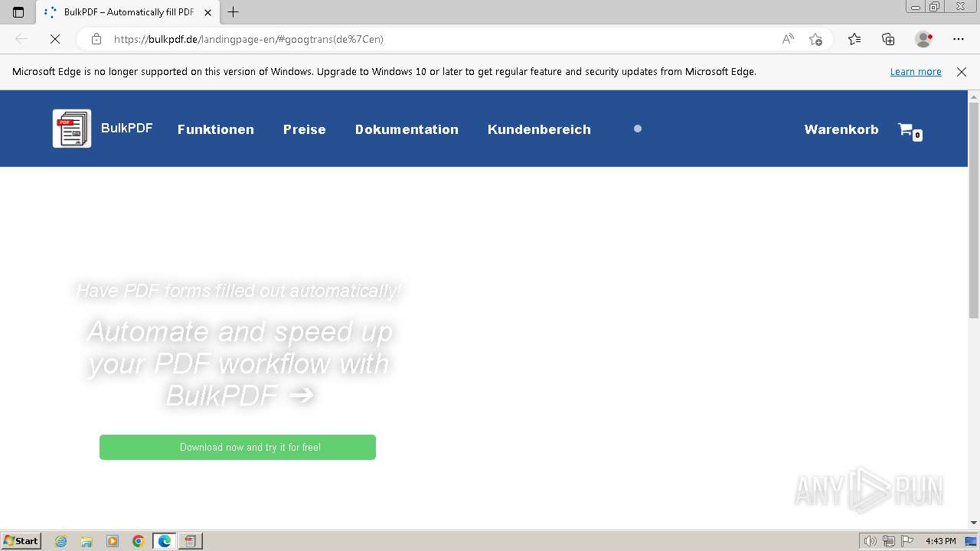Open File Explorer from the taskbar

(87, 541)
